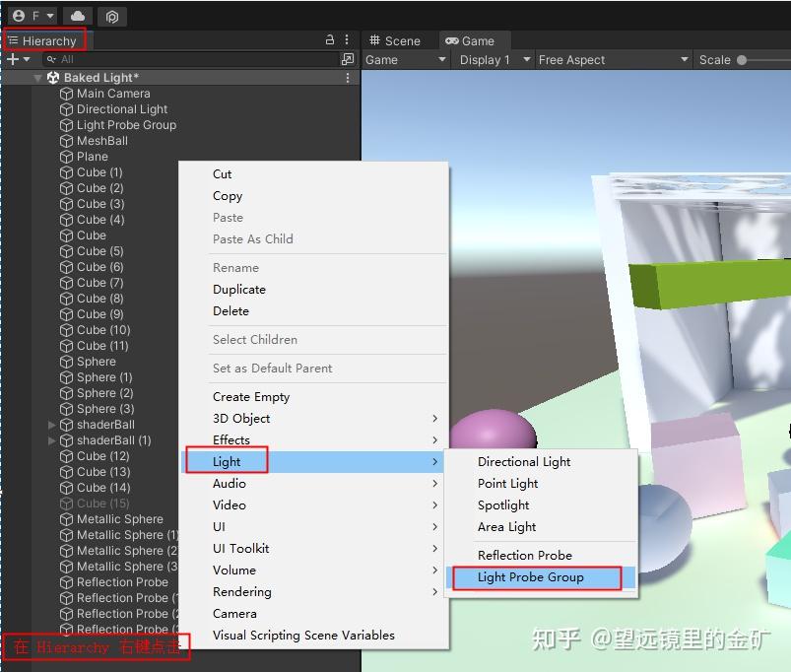Switch to the Scene tab

[395, 40]
